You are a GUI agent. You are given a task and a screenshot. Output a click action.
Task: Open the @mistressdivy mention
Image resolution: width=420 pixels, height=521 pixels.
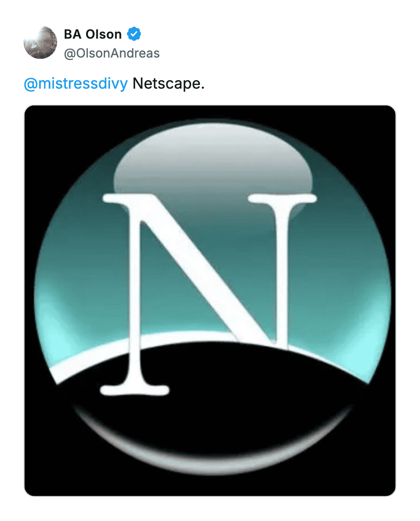click(76, 84)
